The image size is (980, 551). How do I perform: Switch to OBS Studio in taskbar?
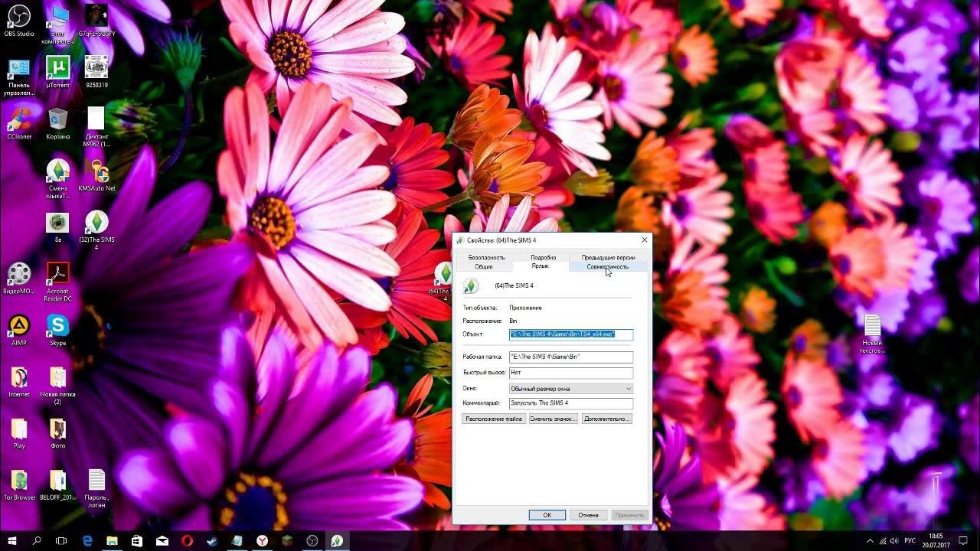pyautogui.click(x=312, y=541)
